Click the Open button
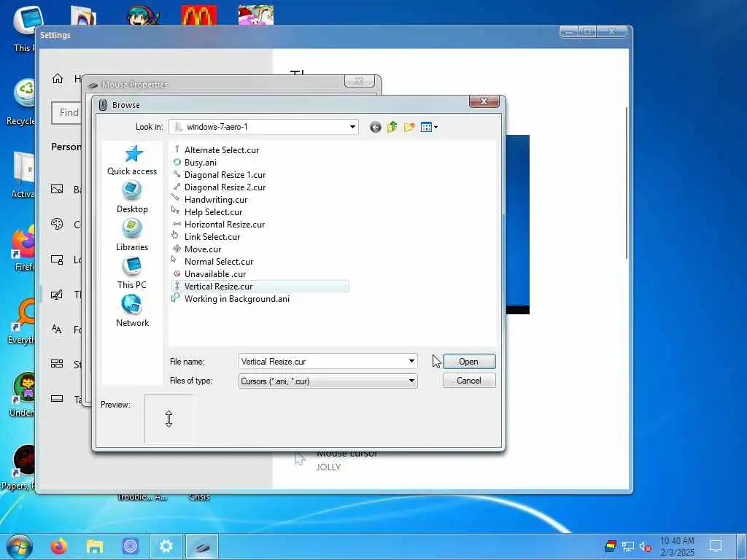 click(469, 362)
